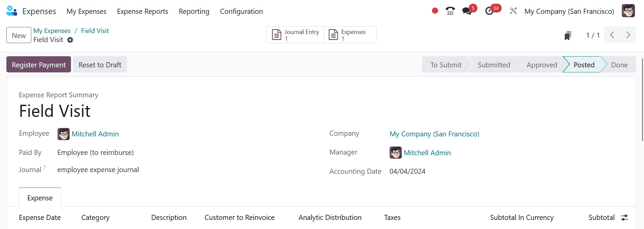This screenshot has height=229, width=644.
Task: Open company switcher My Company (San Francisco)
Action: click(569, 11)
